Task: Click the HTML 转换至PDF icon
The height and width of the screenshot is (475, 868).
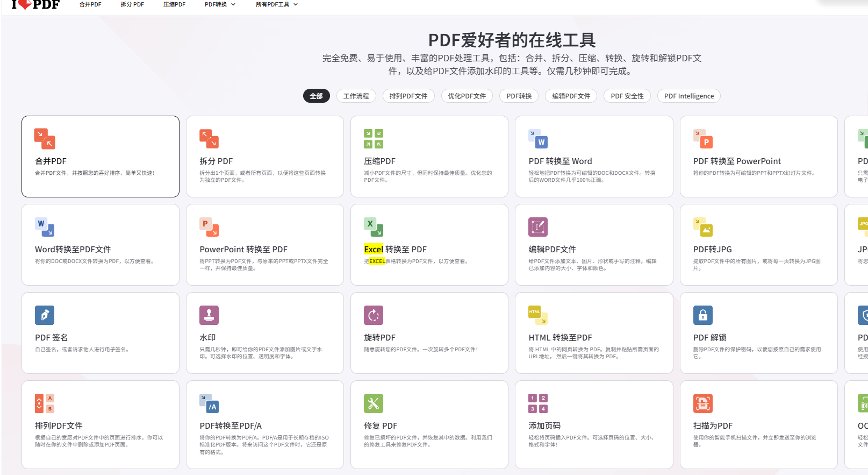Action: point(538,315)
